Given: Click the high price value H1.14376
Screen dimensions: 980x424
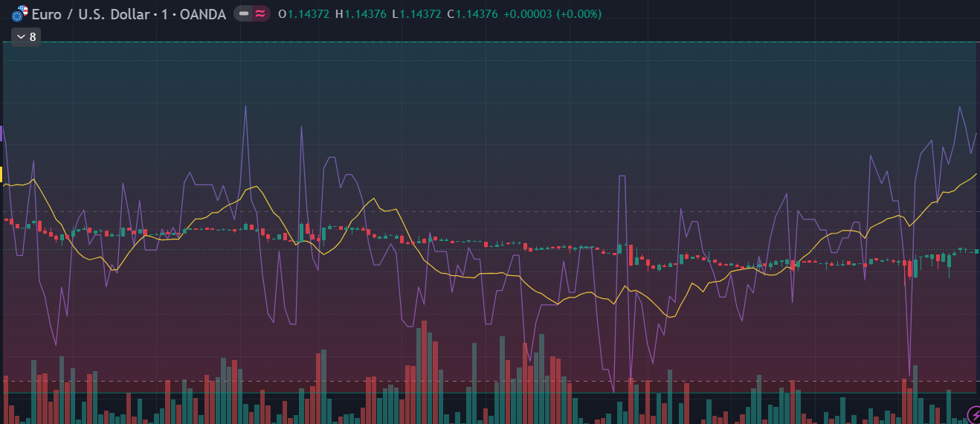Looking at the screenshot, I should pos(361,14).
